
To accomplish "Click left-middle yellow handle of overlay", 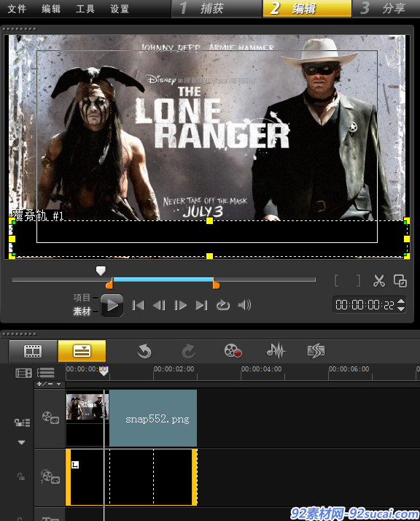I will pyautogui.click(x=12, y=239).
